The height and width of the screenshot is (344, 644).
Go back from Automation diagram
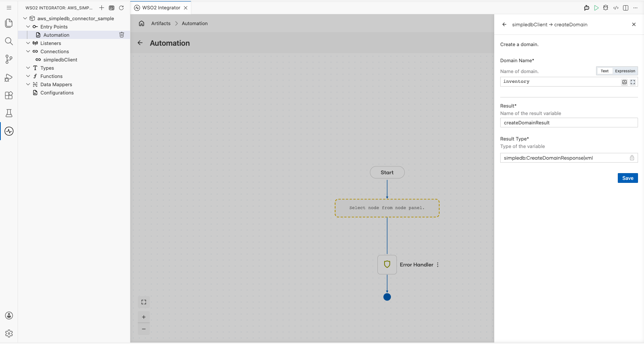[x=140, y=43]
